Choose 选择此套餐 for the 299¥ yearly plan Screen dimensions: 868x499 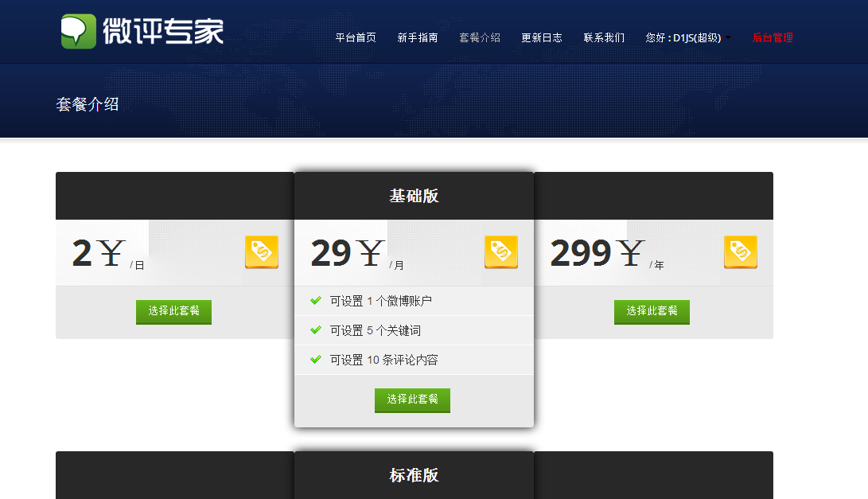[x=652, y=312]
